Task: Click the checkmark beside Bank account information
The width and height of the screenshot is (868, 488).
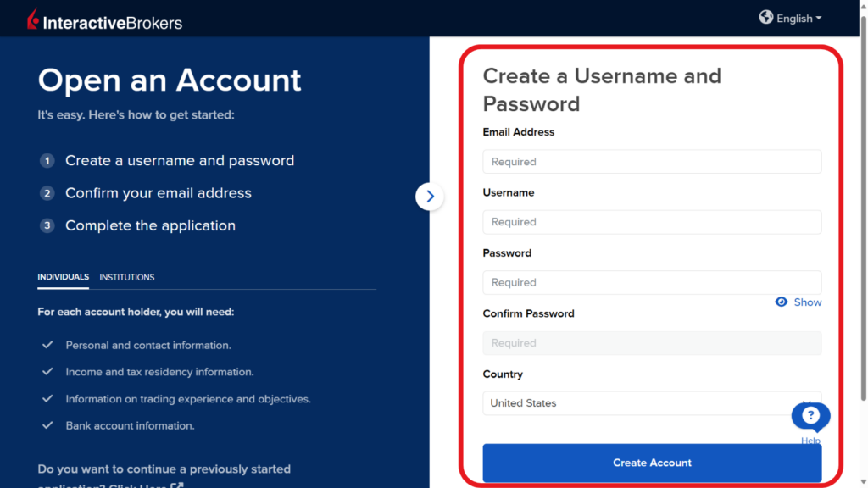Action: [47, 425]
